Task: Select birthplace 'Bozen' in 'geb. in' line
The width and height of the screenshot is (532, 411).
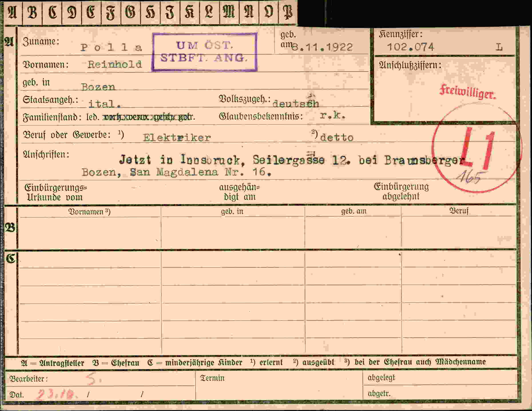Action: coord(98,87)
